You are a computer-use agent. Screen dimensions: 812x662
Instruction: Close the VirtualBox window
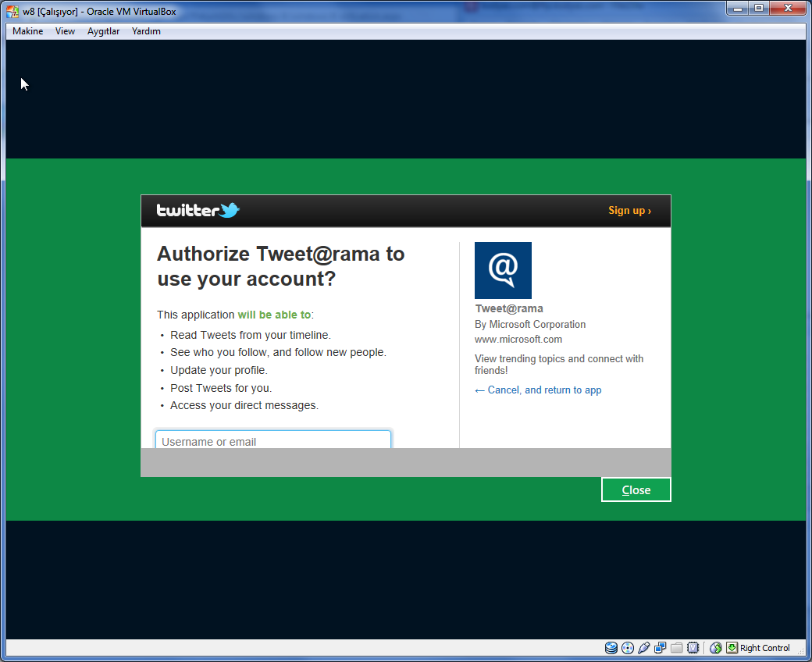coord(788,9)
